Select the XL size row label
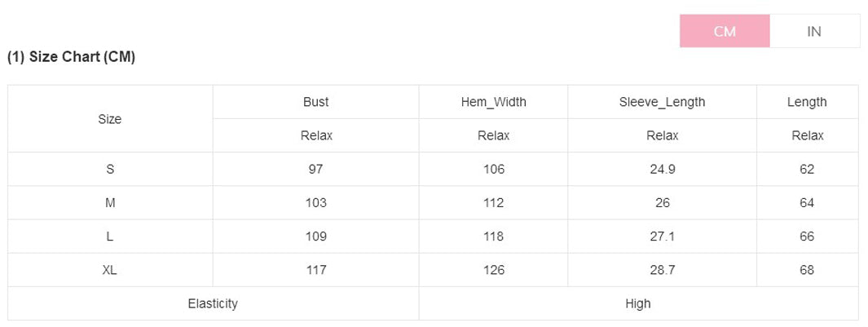Viewport: 868px width, 327px height. [110, 270]
